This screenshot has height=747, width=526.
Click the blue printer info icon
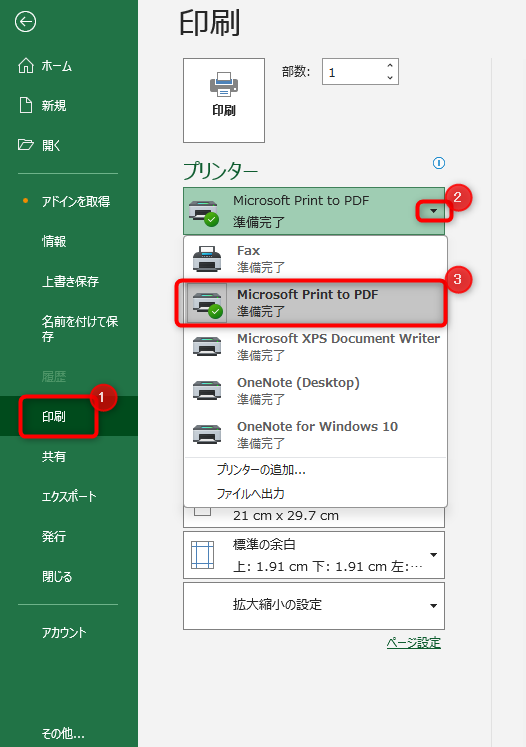[x=439, y=163]
